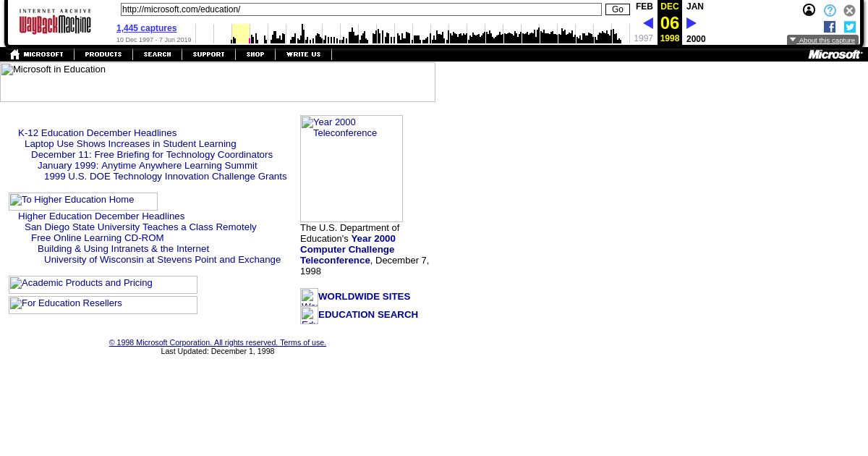This screenshot has height=456, width=868.
Task: Focus the Wayback URL input field
Action: tap(361, 9)
